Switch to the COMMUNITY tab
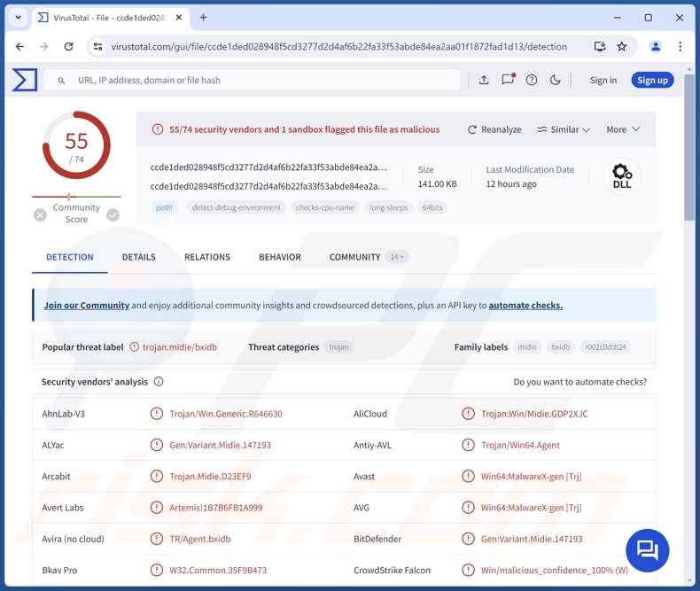The image size is (700, 591). 369,257
